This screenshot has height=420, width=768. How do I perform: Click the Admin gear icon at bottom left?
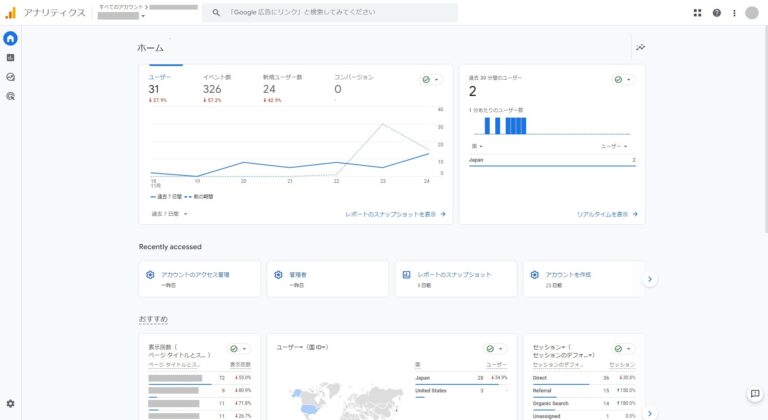[10, 403]
